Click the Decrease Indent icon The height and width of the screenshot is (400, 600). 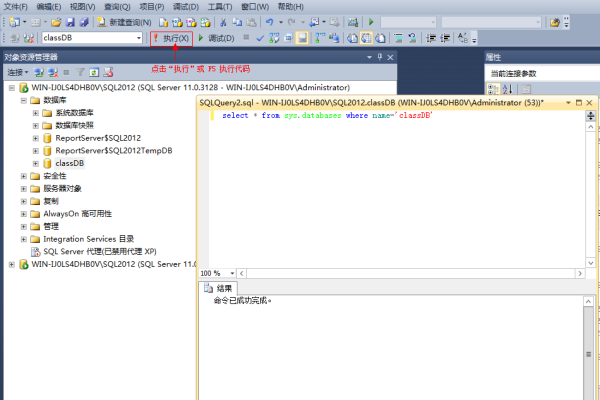tap(431, 38)
